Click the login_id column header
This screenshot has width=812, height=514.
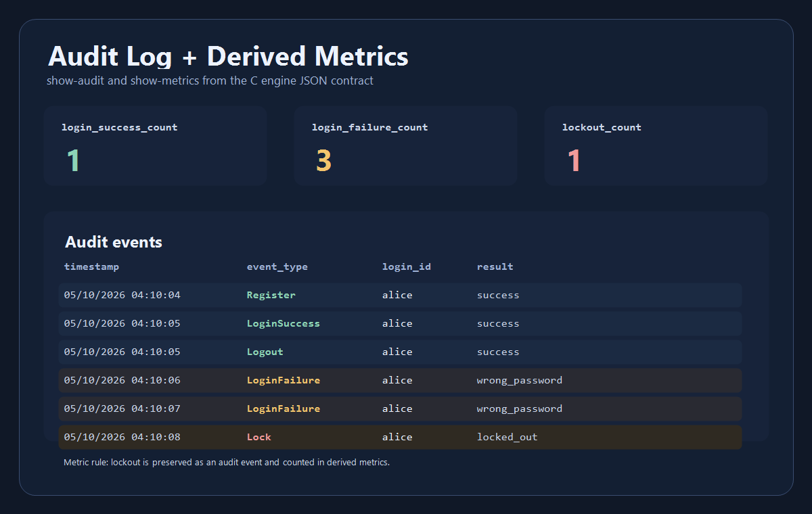407,266
